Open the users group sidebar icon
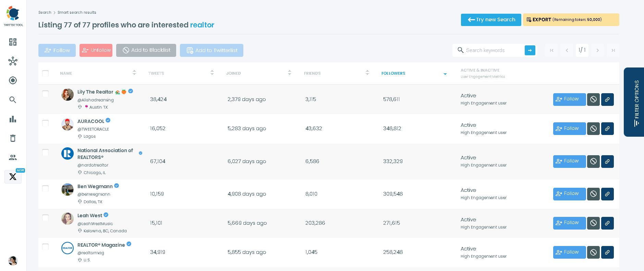The image size is (644, 271). (x=13, y=157)
